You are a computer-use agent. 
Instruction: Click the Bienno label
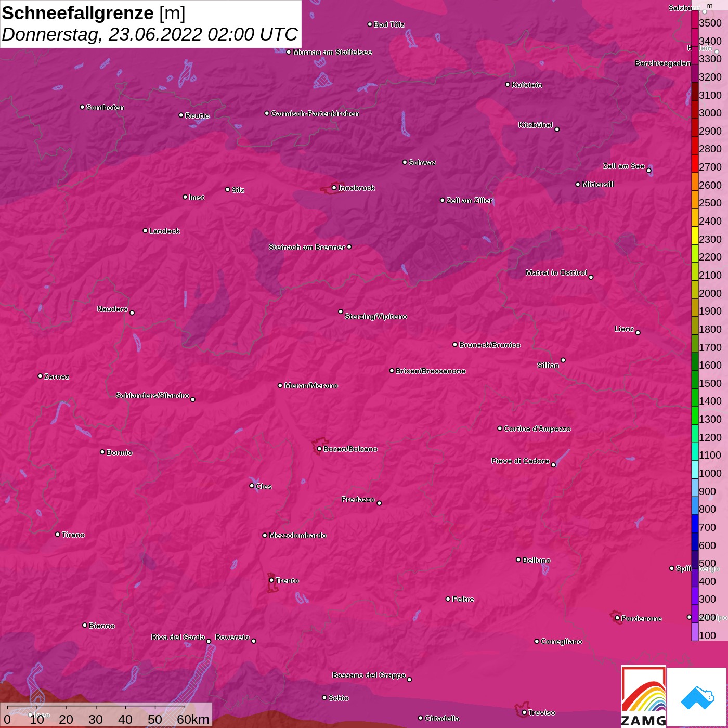coord(102,626)
